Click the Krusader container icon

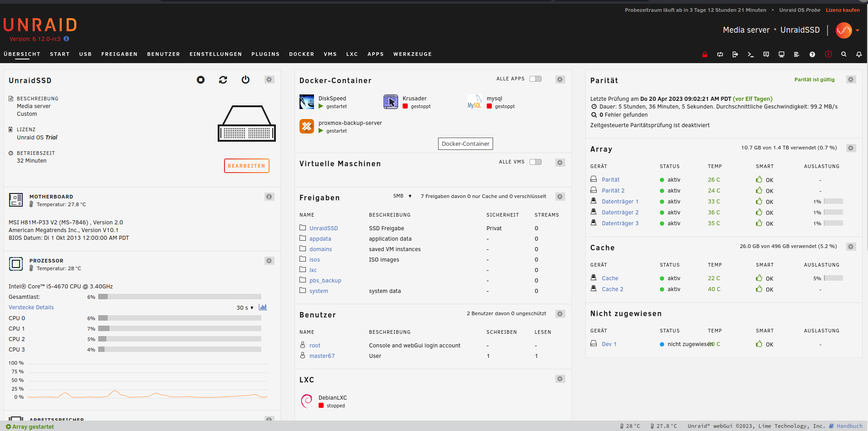(391, 102)
